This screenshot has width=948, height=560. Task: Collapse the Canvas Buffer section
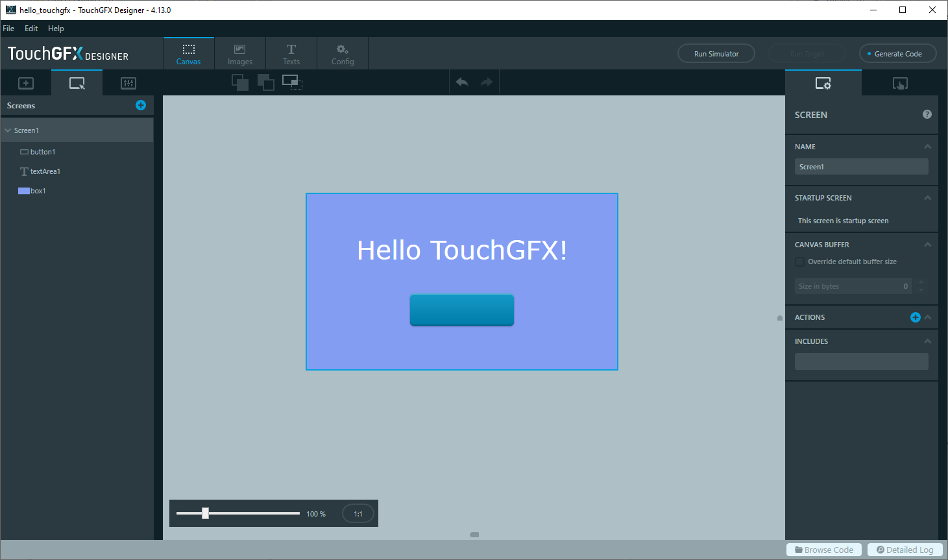coord(927,245)
